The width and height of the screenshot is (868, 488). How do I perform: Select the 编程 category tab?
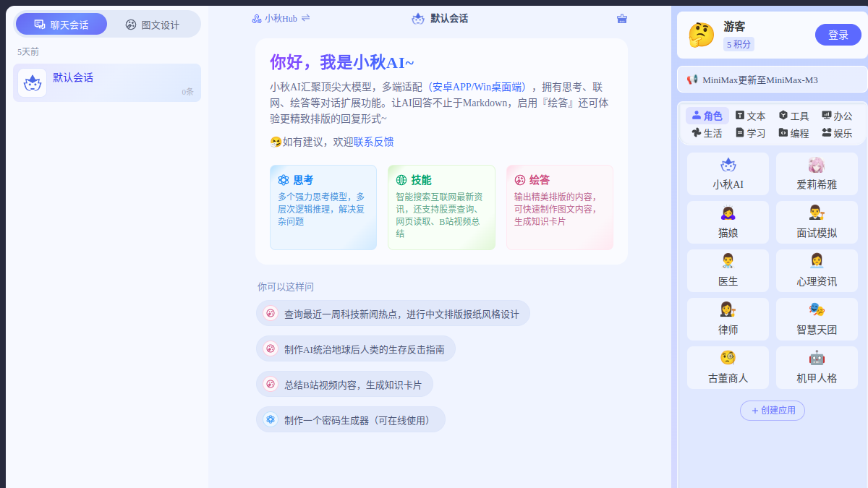click(793, 133)
